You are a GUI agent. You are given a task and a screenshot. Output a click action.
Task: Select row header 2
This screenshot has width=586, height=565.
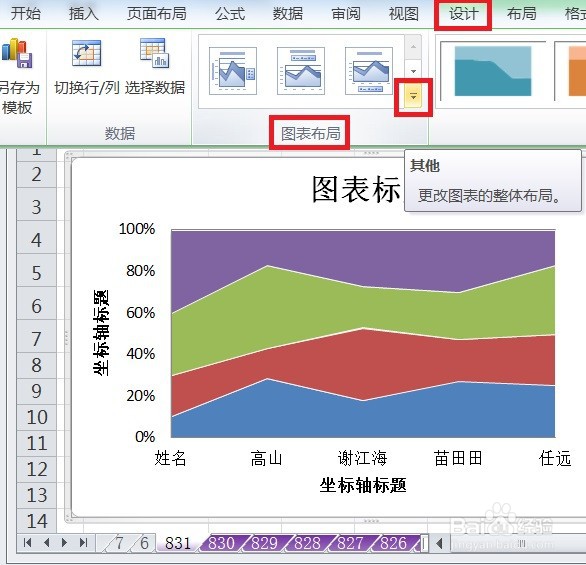[x=37, y=175]
